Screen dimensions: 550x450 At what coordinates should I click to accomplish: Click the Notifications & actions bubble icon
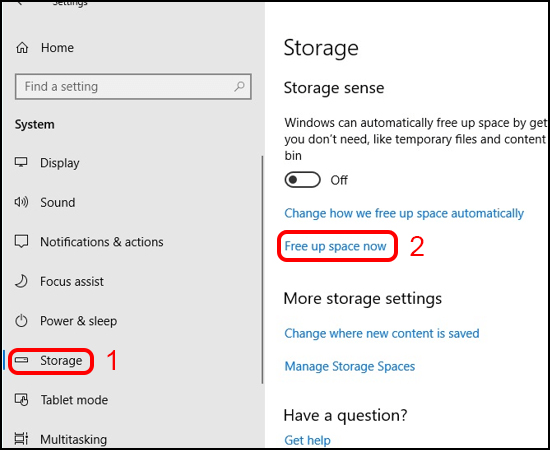point(21,242)
